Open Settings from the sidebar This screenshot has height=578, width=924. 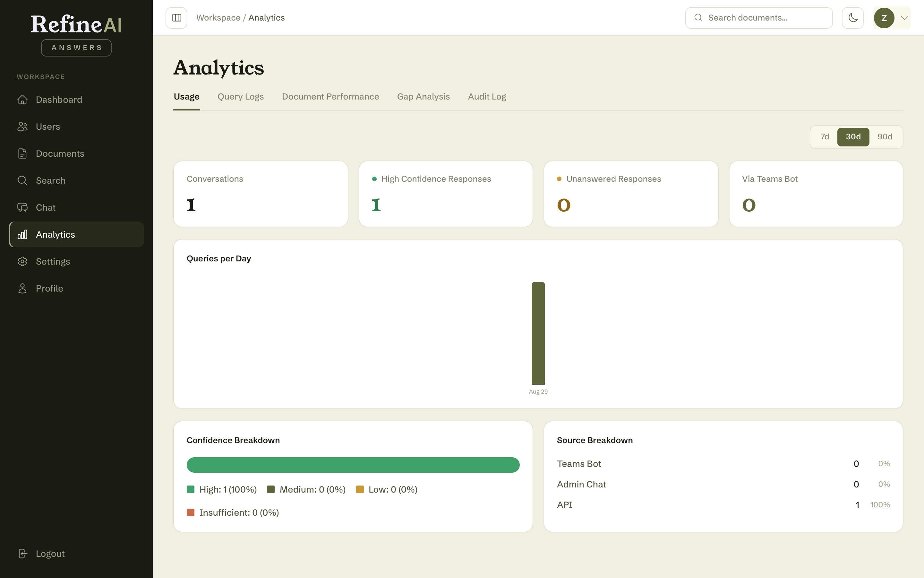point(76,261)
